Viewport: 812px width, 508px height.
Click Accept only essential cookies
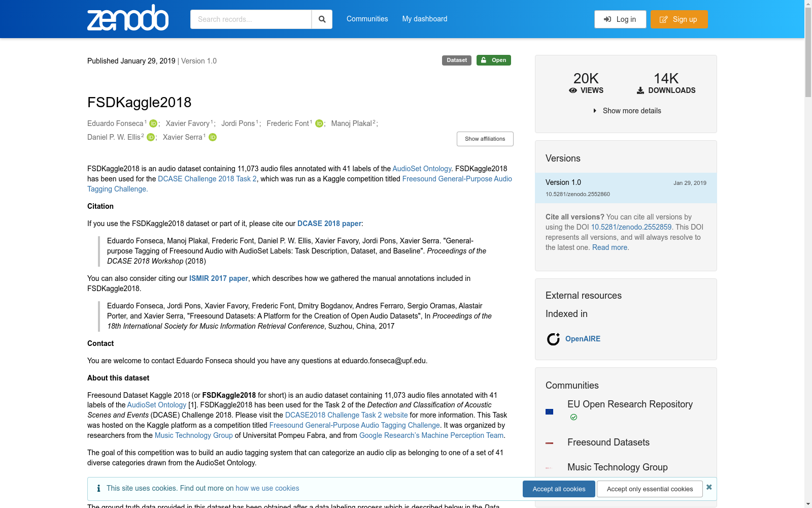[650, 489]
